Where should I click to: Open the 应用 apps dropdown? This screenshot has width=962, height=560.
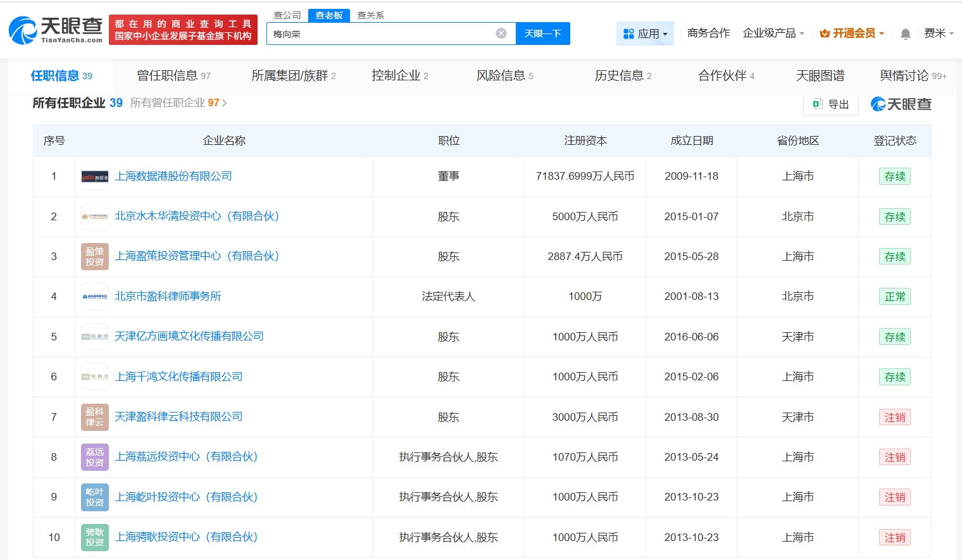pos(645,34)
